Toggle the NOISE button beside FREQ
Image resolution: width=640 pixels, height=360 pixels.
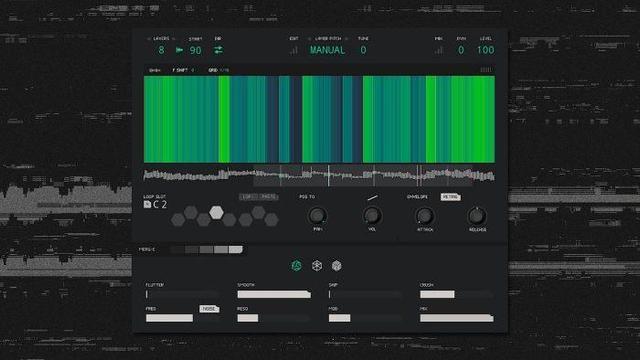click(209, 309)
